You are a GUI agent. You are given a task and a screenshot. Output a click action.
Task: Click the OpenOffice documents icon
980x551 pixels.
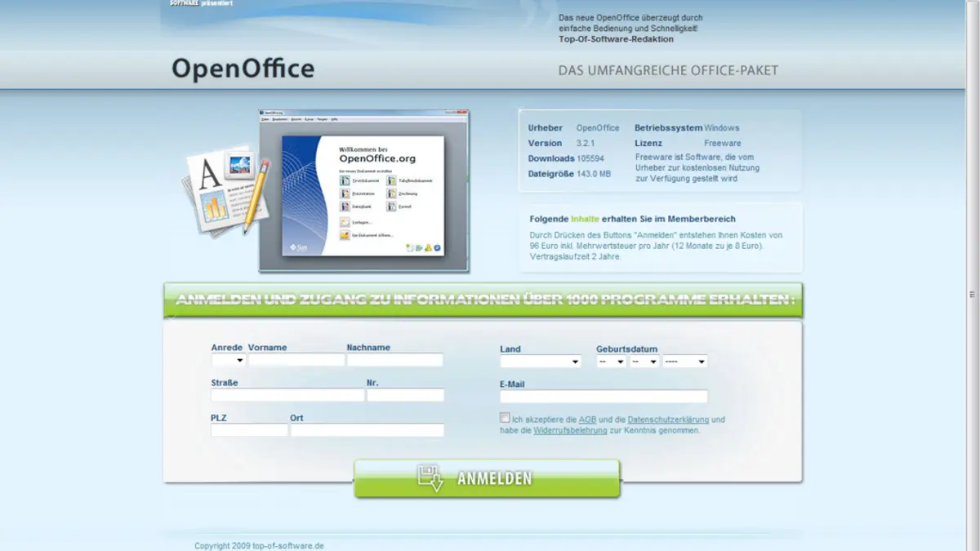[226, 193]
